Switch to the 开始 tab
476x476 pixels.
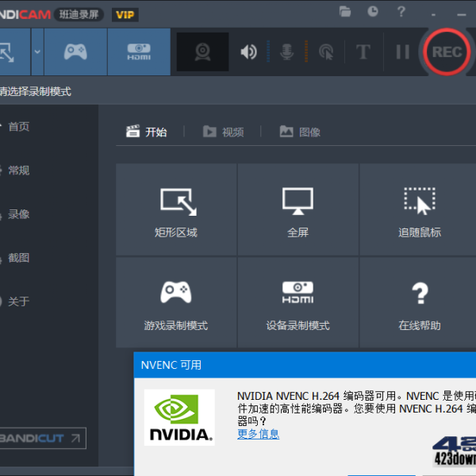click(146, 132)
